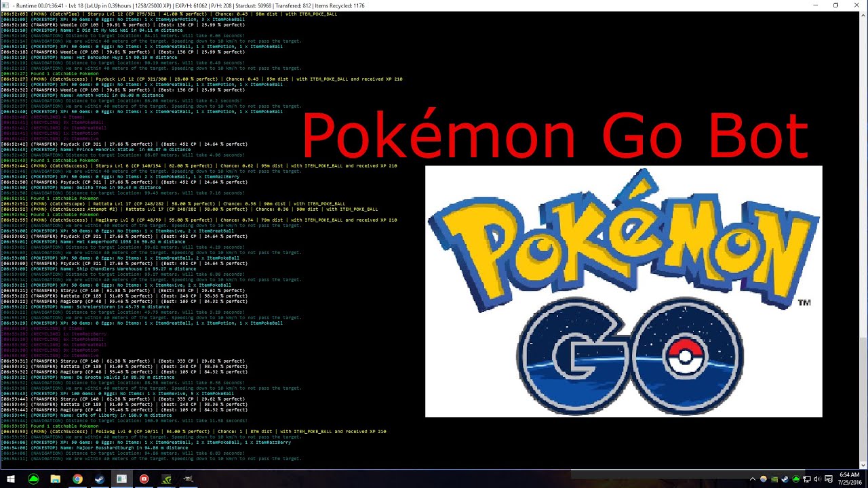
Task: Open the Windows Start menu
Action: (x=10, y=479)
